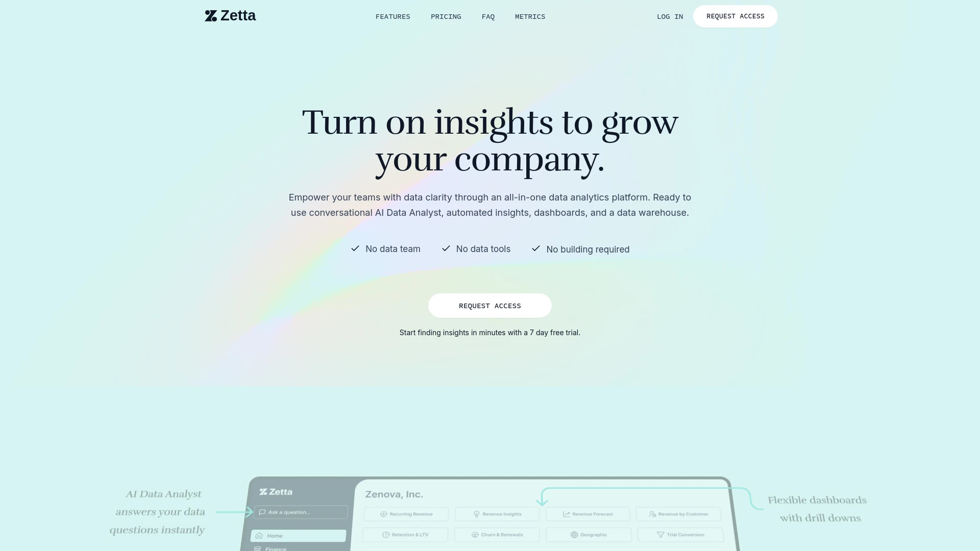980x551 pixels.
Task: Click the LOG IN button
Action: pyautogui.click(x=670, y=16)
